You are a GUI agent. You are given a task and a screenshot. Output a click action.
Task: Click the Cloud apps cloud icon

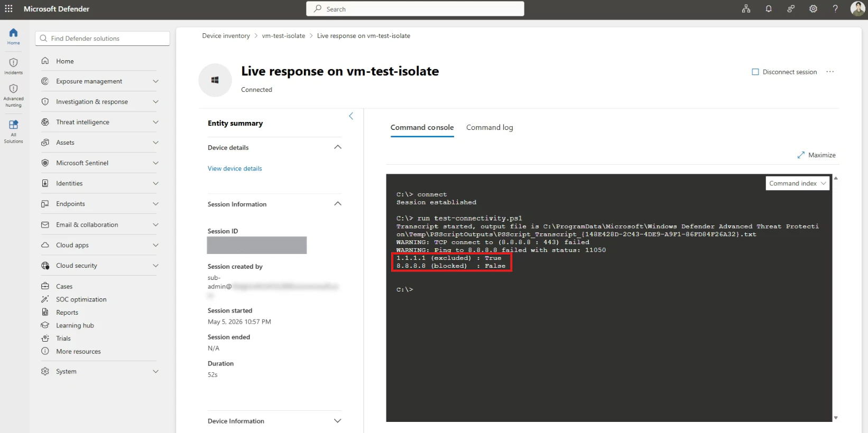45,245
